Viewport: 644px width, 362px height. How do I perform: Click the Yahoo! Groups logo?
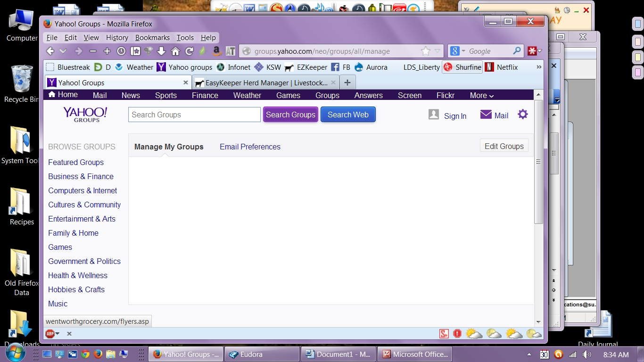(85, 114)
